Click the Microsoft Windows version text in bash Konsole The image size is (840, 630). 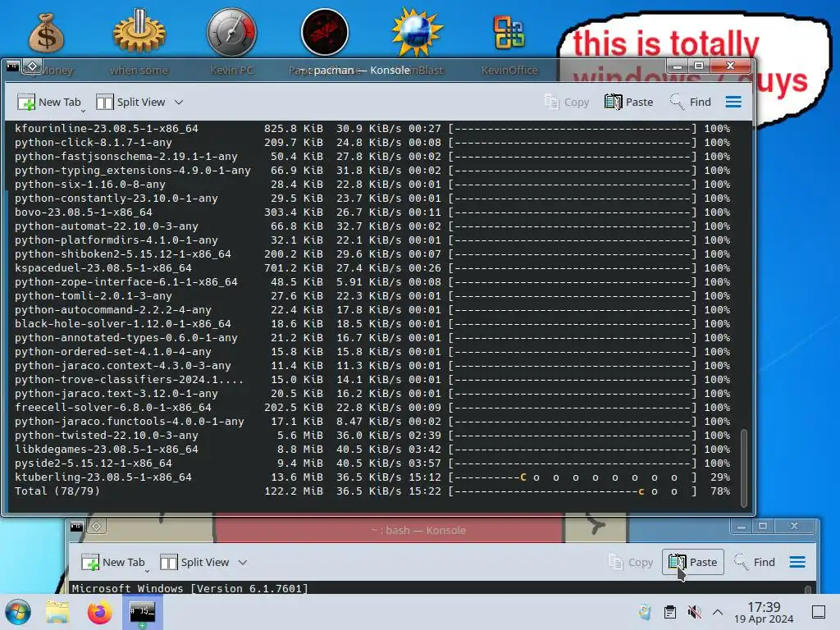(190, 588)
